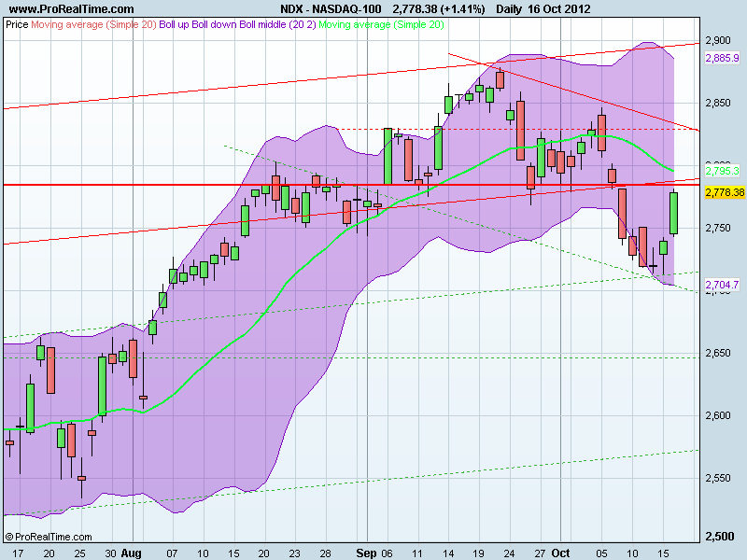Click the 2,704.7 lower Bollinger value tag

click(722, 285)
